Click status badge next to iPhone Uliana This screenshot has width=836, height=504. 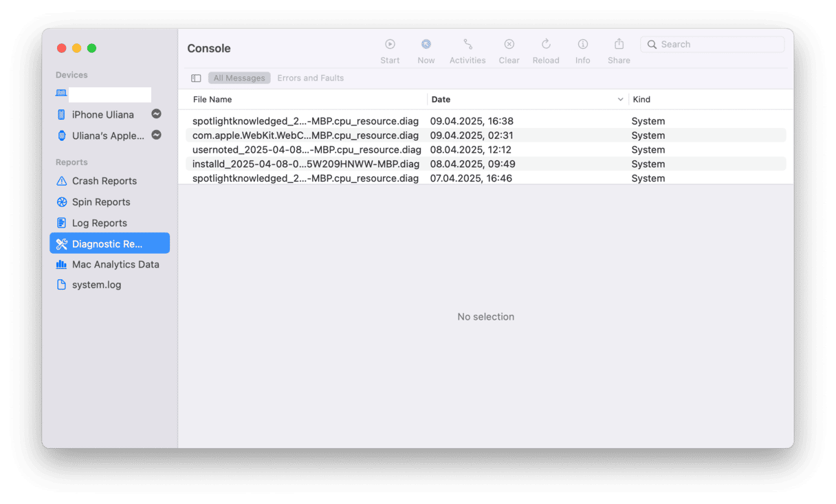click(157, 114)
